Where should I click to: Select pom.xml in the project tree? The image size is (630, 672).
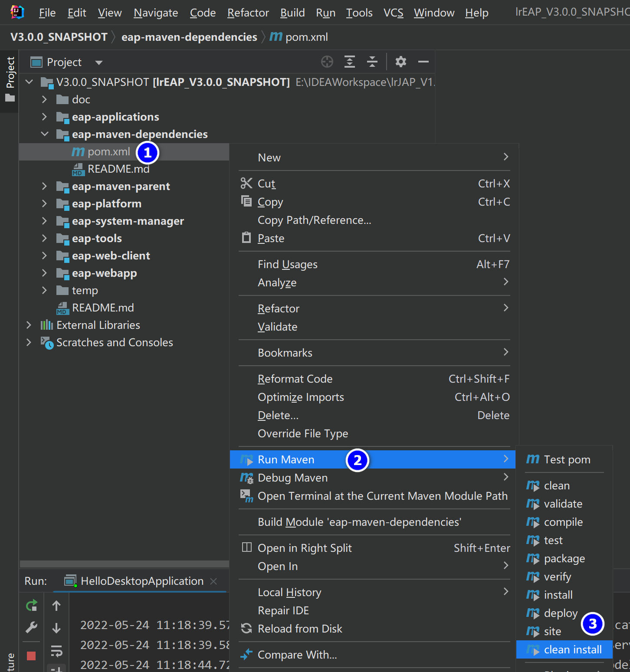coord(108,151)
